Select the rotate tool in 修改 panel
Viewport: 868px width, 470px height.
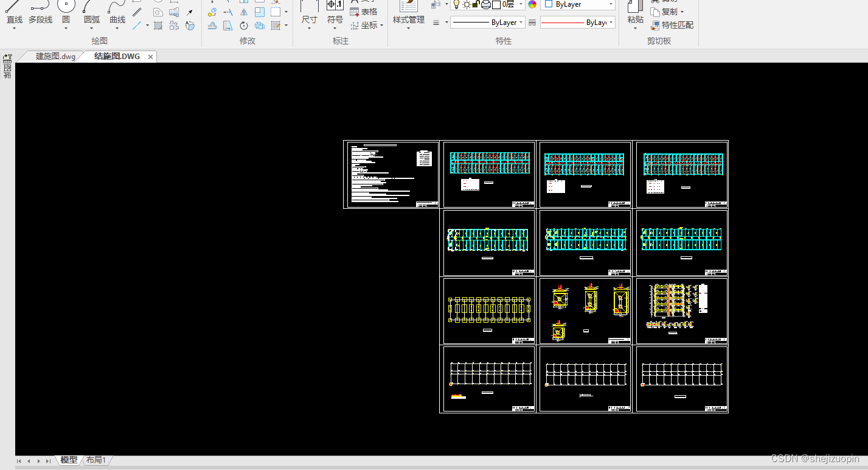tap(244, 26)
